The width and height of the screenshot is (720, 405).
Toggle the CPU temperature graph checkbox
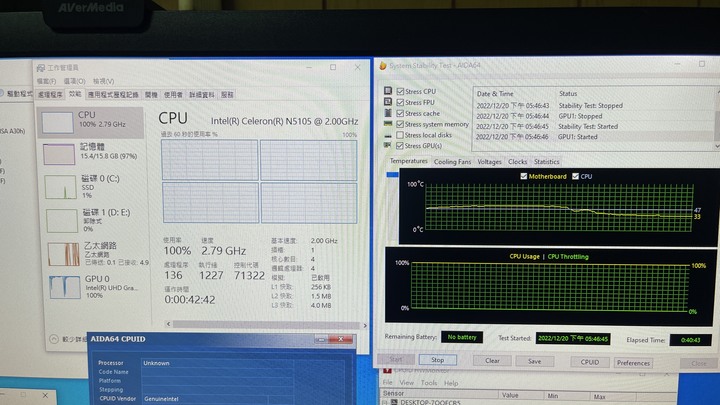(x=575, y=176)
